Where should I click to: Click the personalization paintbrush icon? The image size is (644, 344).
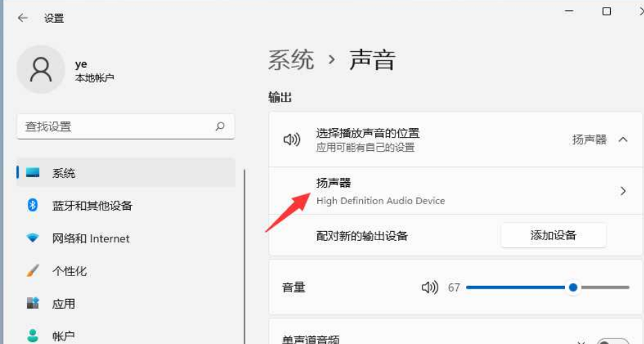tap(33, 271)
